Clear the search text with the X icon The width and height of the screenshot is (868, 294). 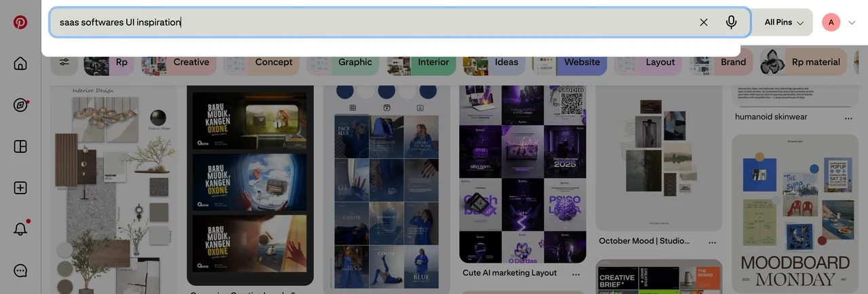[704, 22]
